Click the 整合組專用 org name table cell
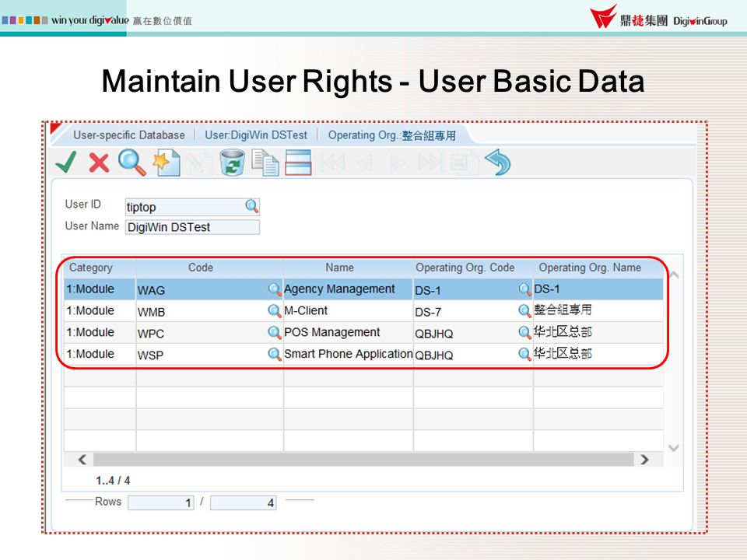The width and height of the screenshot is (747, 560). 598,310
